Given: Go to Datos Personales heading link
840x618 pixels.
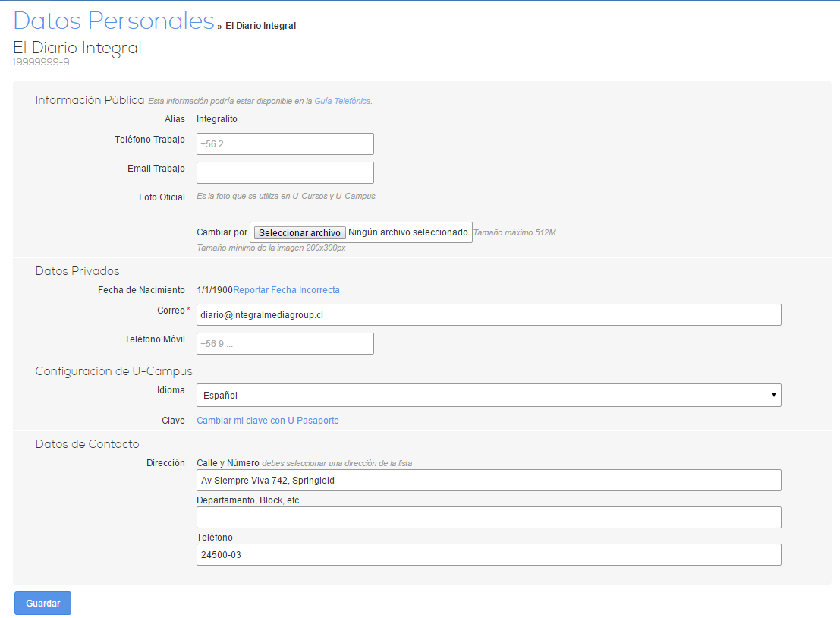Looking at the screenshot, I should tap(114, 21).
